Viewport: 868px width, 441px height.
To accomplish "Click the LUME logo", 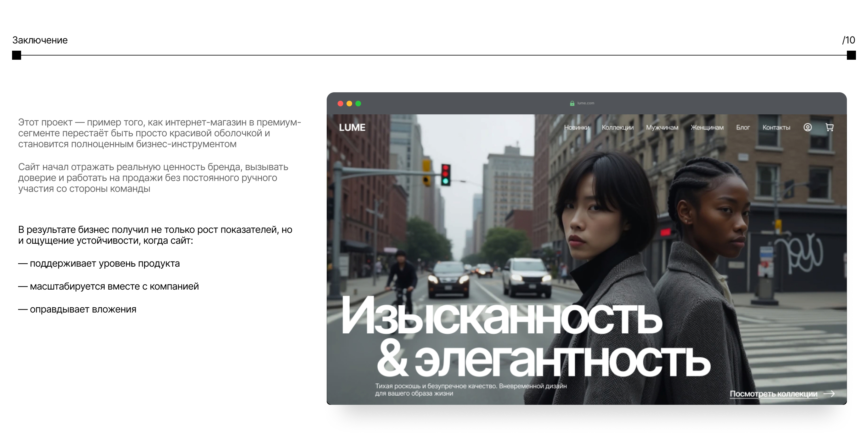I will coord(352,128).
